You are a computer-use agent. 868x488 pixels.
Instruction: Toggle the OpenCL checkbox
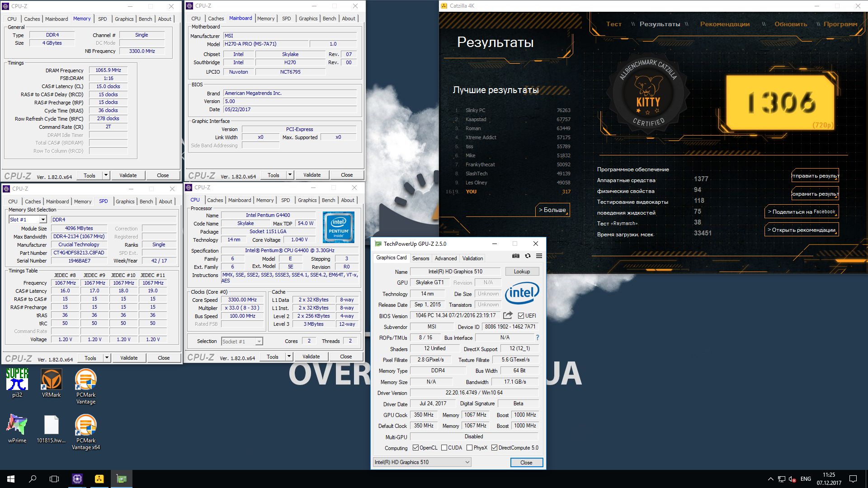(x=416, y=448)
